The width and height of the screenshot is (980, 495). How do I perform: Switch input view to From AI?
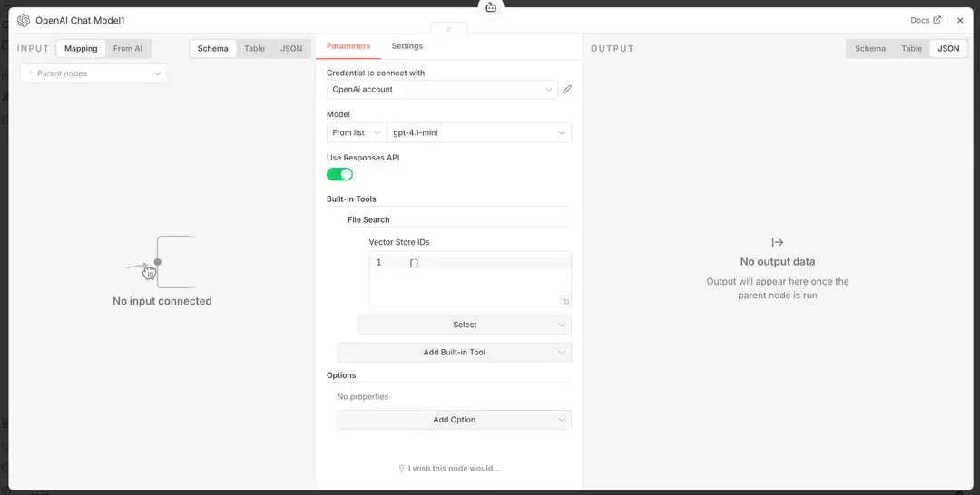[x=128, y=49]
